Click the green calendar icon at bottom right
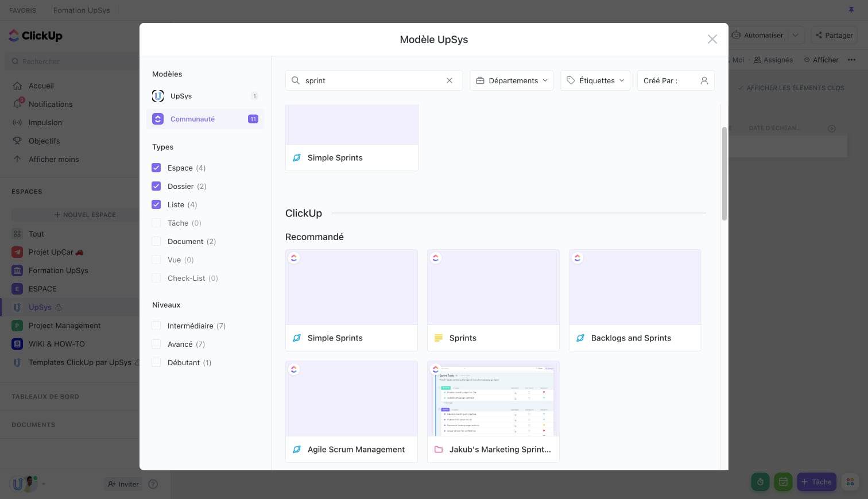 click(783, 482)
